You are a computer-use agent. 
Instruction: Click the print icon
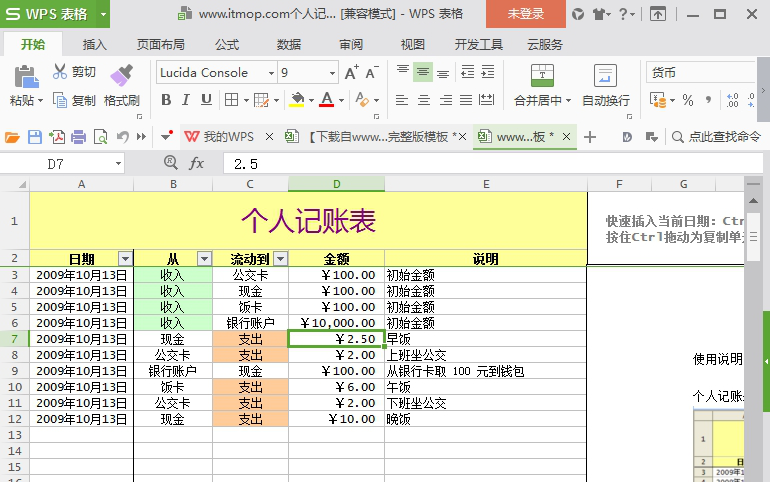point(79,137)
